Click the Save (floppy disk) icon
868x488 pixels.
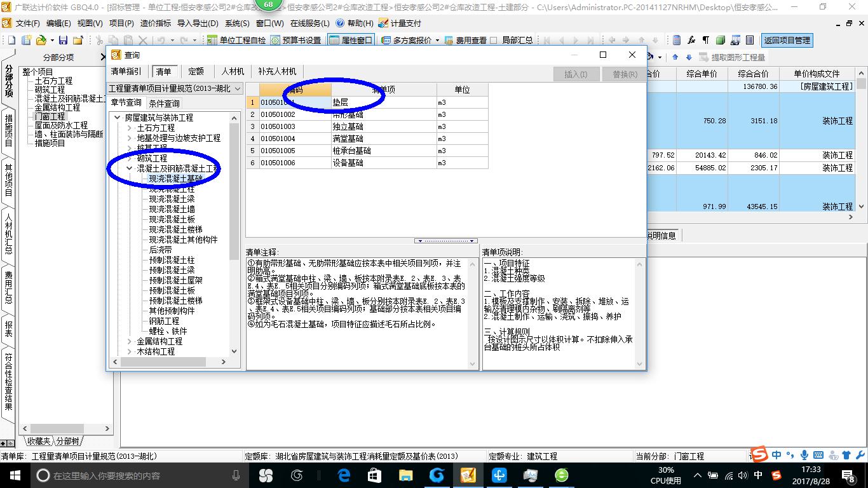point(63,40)
